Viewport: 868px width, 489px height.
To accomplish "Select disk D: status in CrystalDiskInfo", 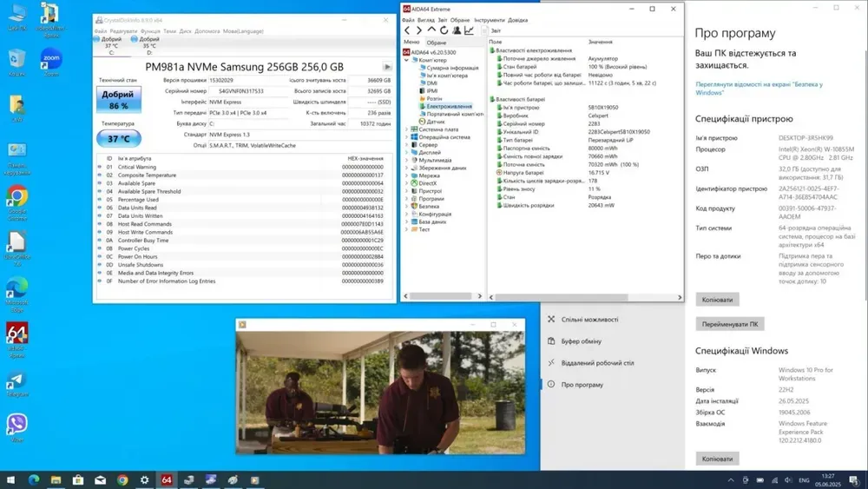I will (x=148, y=45).
